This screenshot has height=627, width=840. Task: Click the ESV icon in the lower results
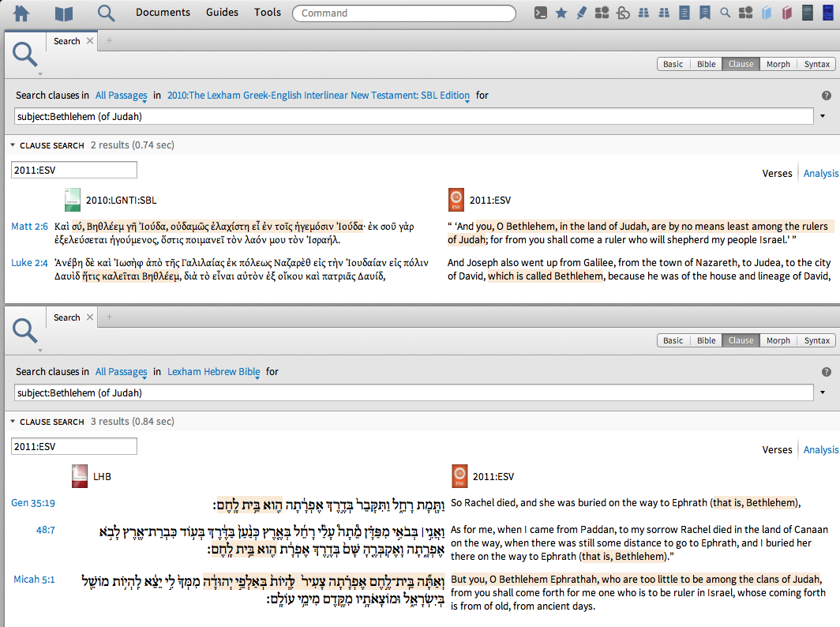pos(459,476)
